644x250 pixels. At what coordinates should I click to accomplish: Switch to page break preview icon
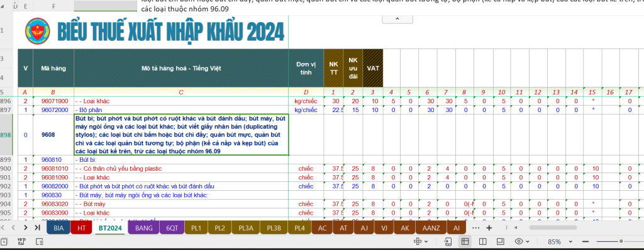tap(483, 241)
